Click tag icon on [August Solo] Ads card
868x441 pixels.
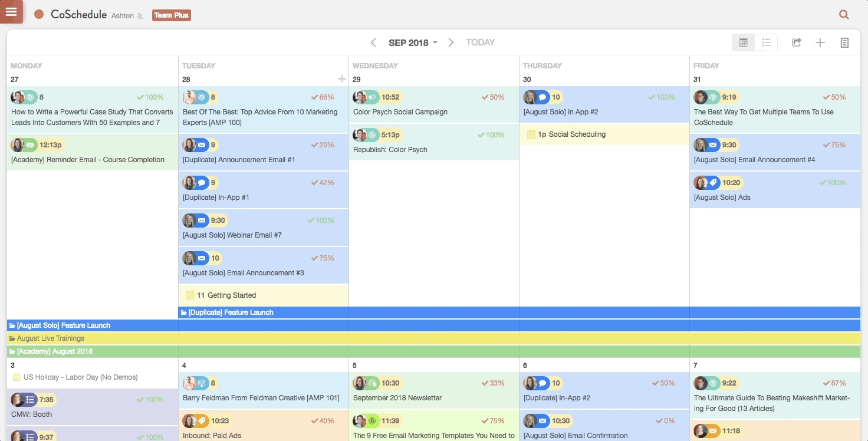point(714,183)
